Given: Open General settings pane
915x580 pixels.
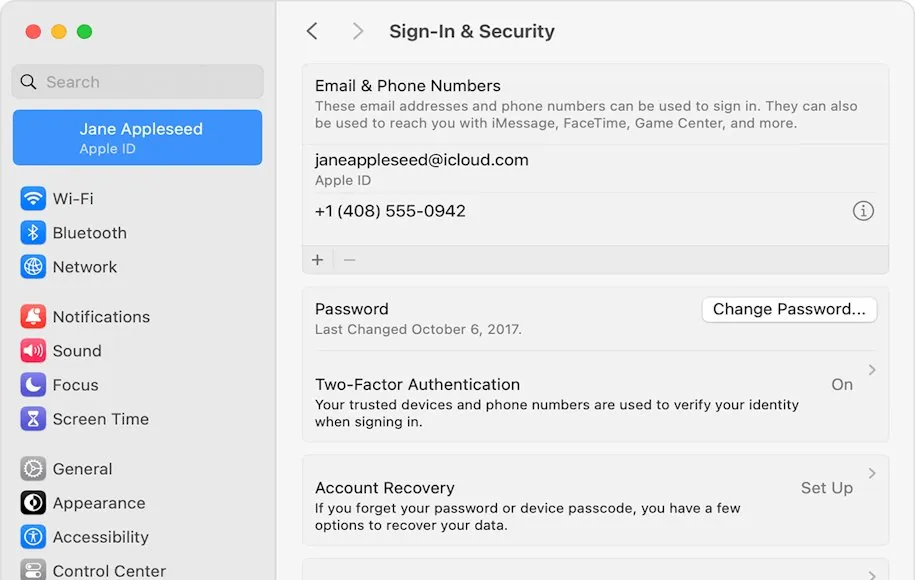Looking at the screenshot, I should click(x=82, y=469).
